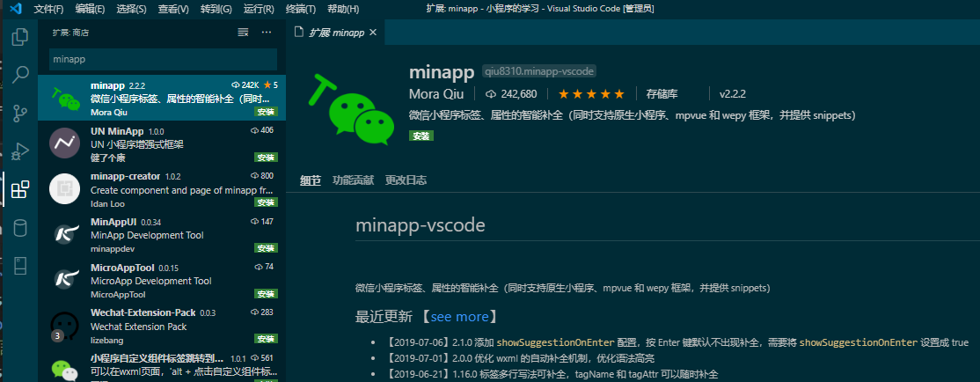Click 2019-07-06 changelog line
980x382 pixels.
click(x=677, y=342)
